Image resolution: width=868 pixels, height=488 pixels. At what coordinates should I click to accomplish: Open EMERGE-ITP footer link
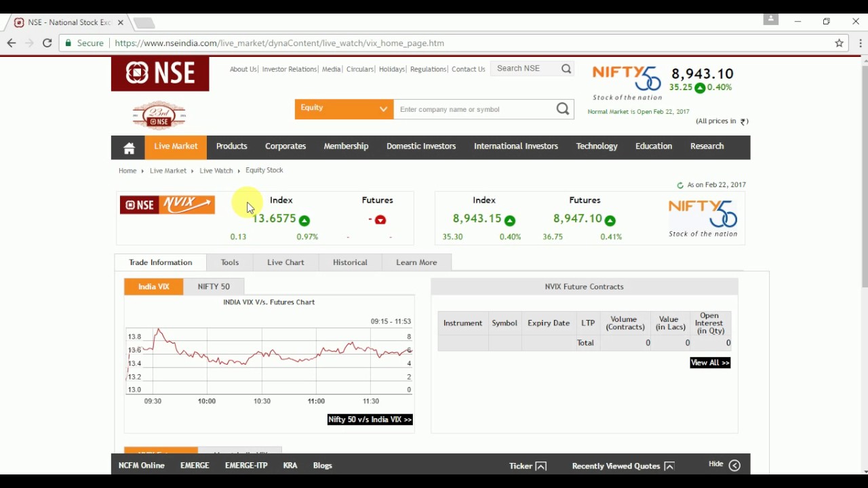coord(246,466)
